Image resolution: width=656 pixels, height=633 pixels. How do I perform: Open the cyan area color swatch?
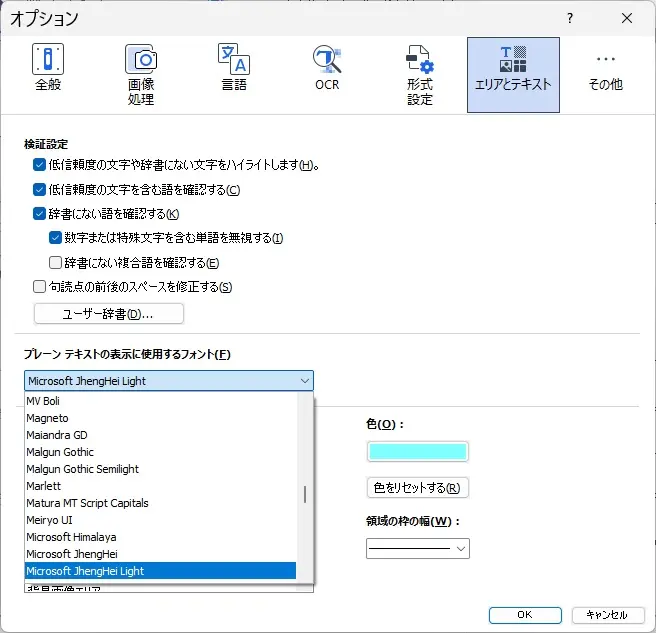pyautogui.click(x=418, y=452)
